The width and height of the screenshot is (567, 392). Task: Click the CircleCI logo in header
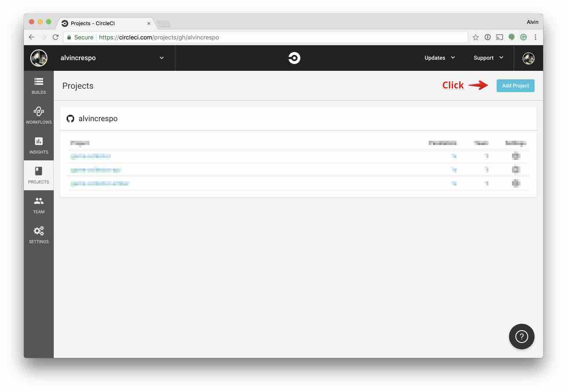pyautogui.click(x=294, y=58)
